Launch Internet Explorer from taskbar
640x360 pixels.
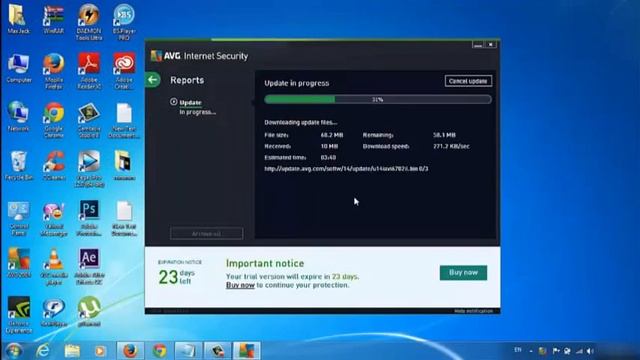[x=43, y=351]
